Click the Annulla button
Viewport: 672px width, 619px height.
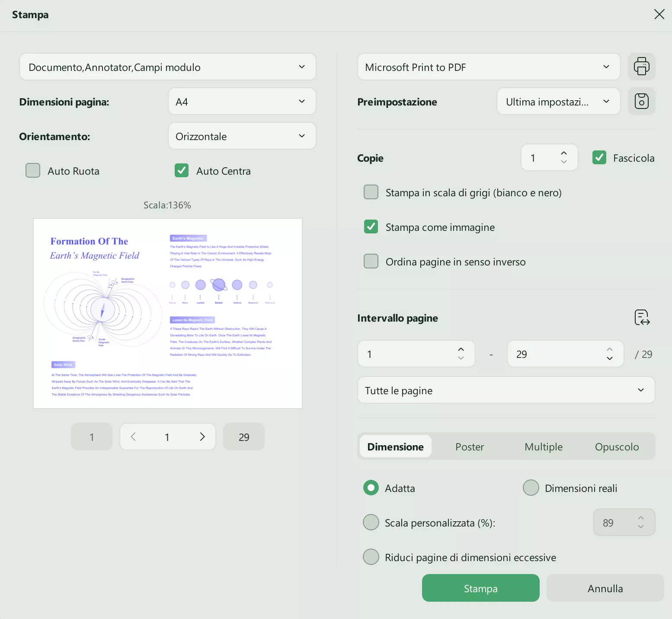[605, 588]
